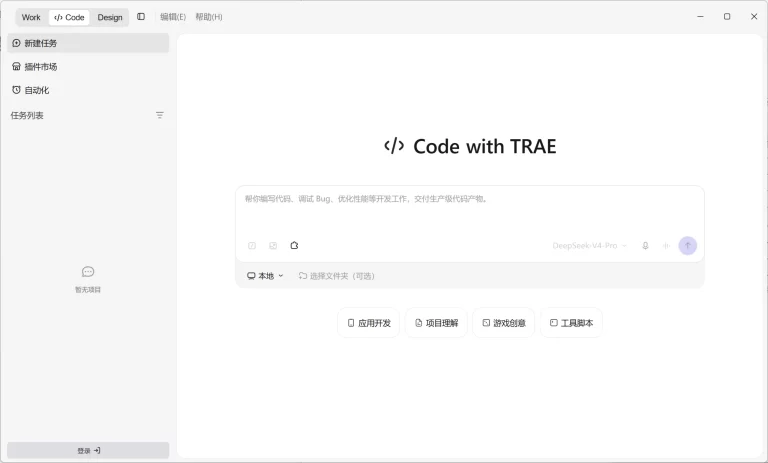
Task: Click the 任务列表 heading text
Action: click(x=27, y=116)
